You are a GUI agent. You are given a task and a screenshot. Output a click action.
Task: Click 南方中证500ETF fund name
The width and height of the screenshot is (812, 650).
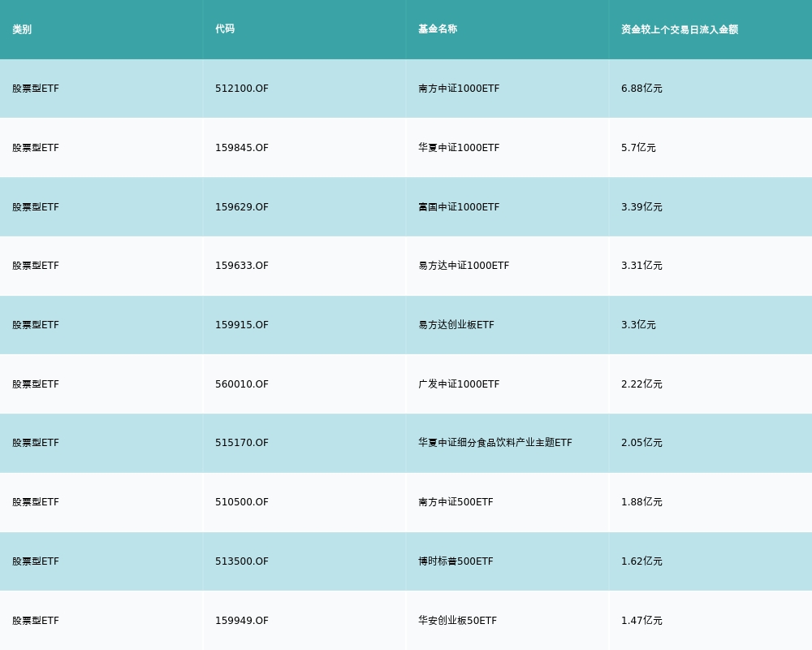pos(456,502)
